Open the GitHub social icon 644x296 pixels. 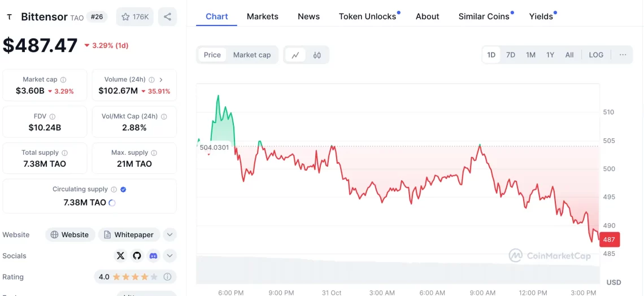pyautogui.click(x=137, y=256)
